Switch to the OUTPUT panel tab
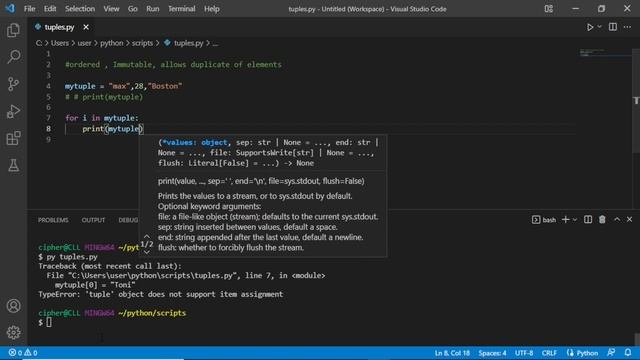Image resolution: width=640 pixels, height=360 pixels. click(93, 220)
